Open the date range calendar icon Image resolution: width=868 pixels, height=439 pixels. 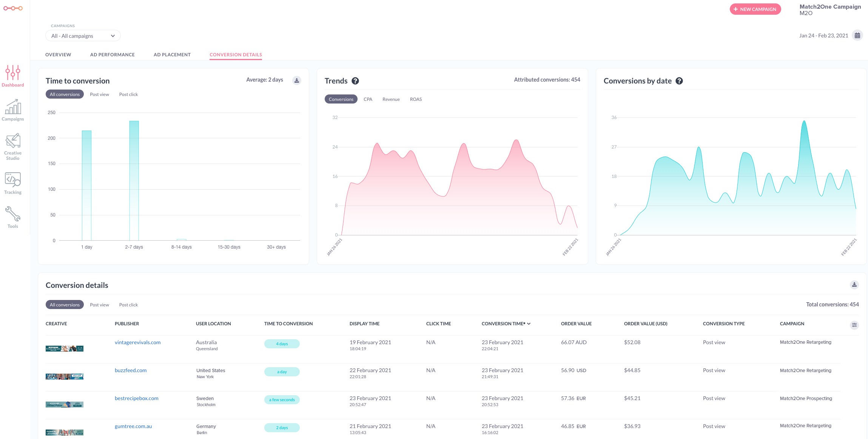[x=857, y=36]
